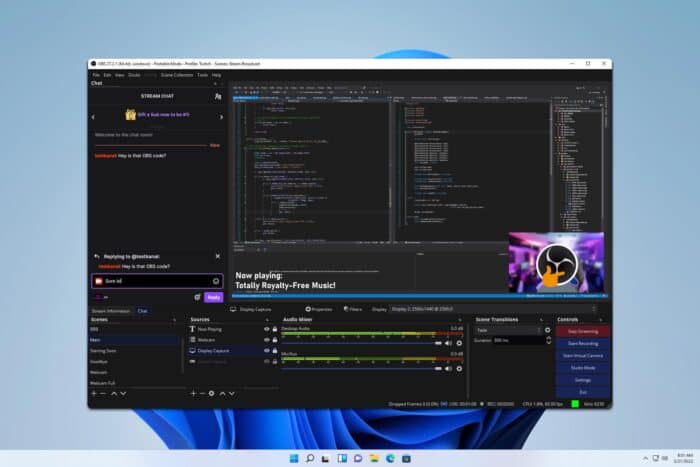Mute Desktop Audio speaker icon

448,343
